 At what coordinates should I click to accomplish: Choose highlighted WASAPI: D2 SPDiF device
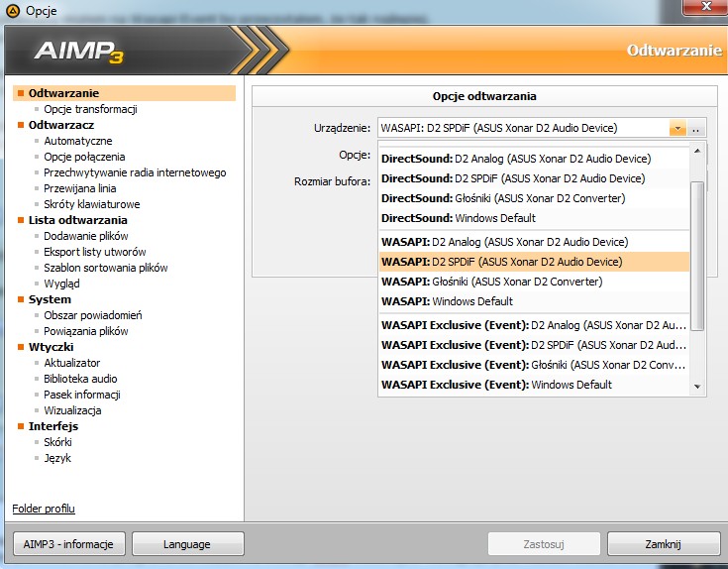pyautogui.click(x=534, y=262)
